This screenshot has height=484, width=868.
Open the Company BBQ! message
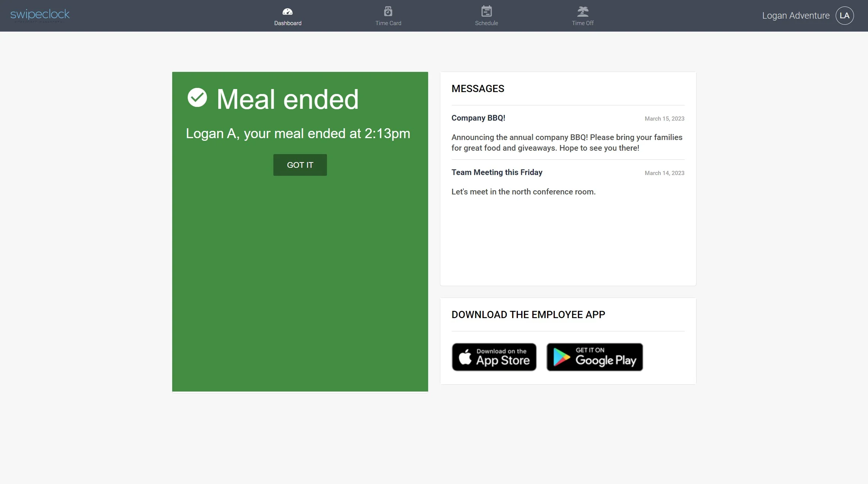568,132
